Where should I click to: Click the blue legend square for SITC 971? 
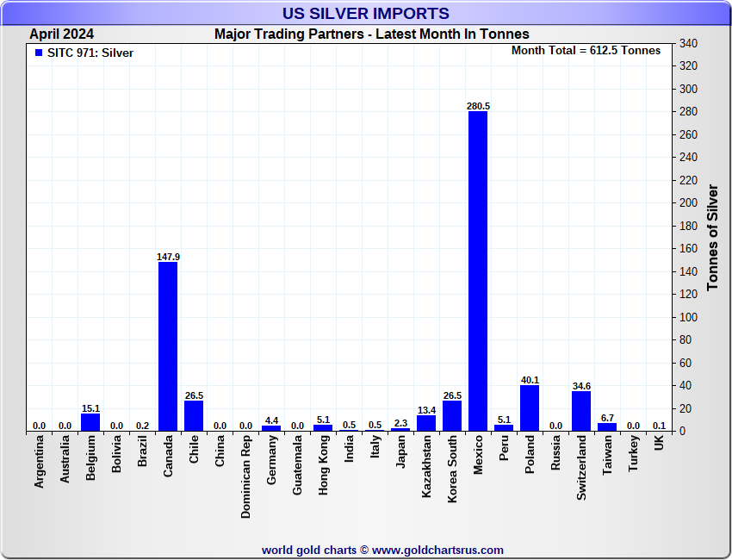pyautogui.click(x=39, y=53)
